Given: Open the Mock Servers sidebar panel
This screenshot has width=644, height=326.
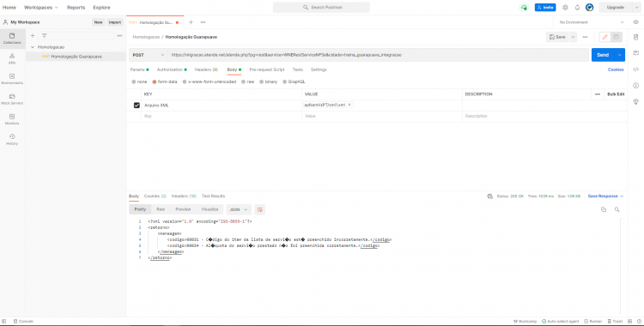Looking at the screenshot, I should coord(12,99).
